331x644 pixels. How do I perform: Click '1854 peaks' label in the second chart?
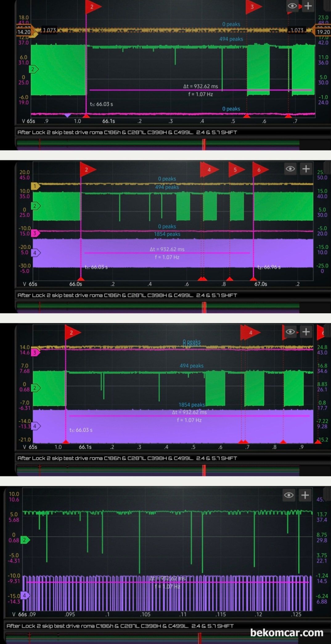click(x=167, y=234)
